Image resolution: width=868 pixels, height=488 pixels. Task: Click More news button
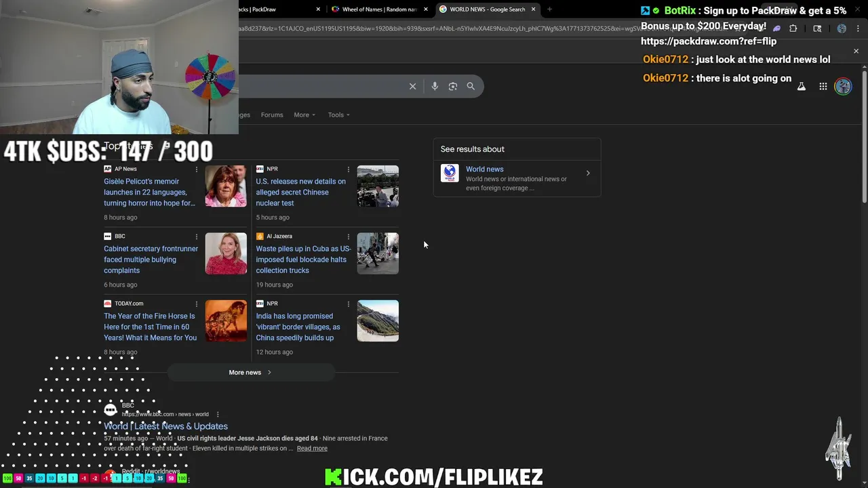(x=250, y=372)
